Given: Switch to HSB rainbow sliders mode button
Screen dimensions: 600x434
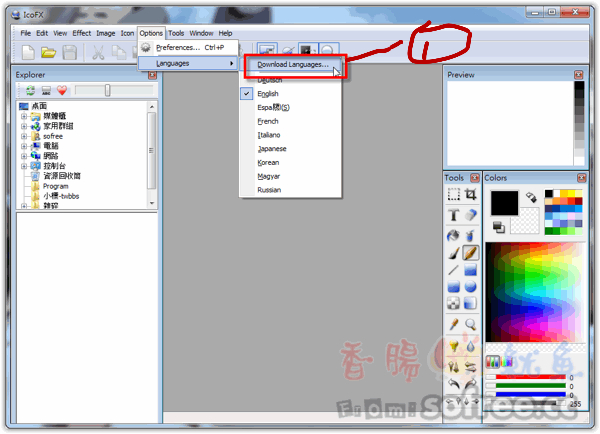Looking at the screenshot, I should tap(507, 361).
